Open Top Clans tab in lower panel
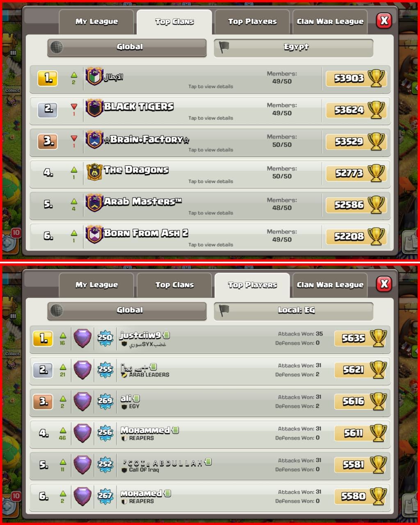 point(174,285)
